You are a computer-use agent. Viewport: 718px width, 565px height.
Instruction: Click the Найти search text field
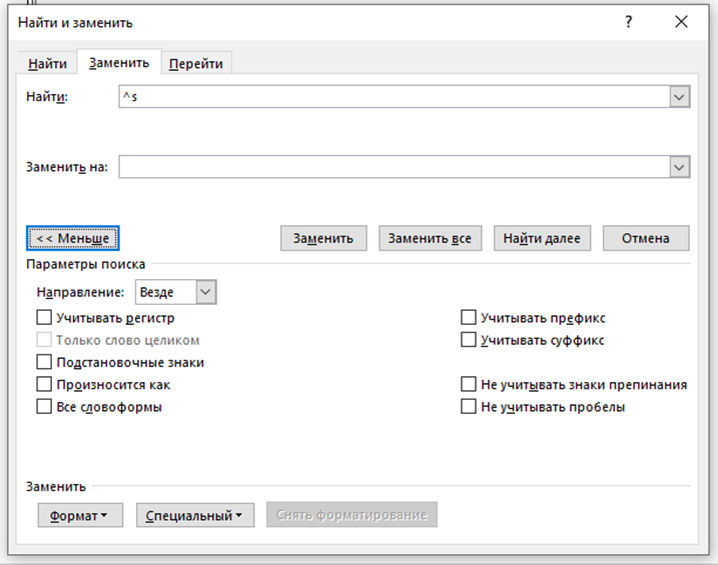point(394,97)
